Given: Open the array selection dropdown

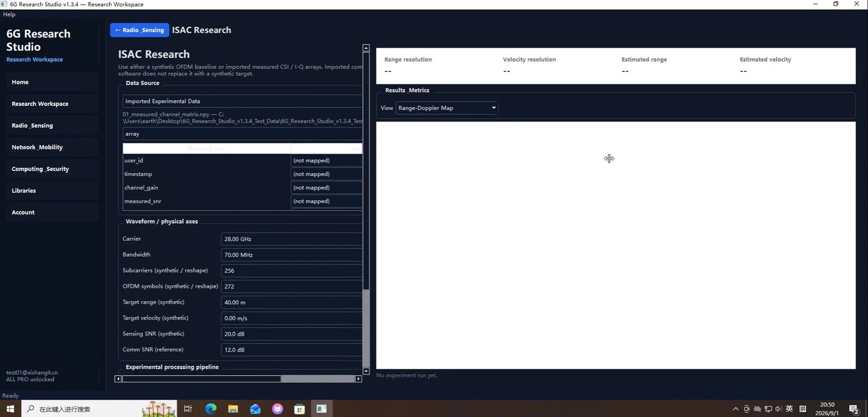Looking at the screenshot, I should [242, 134].
